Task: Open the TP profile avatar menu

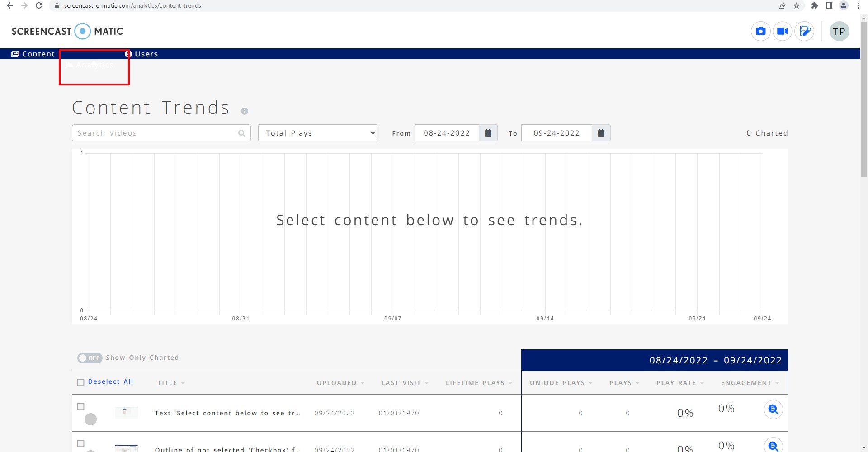Action: click(840, 31)
